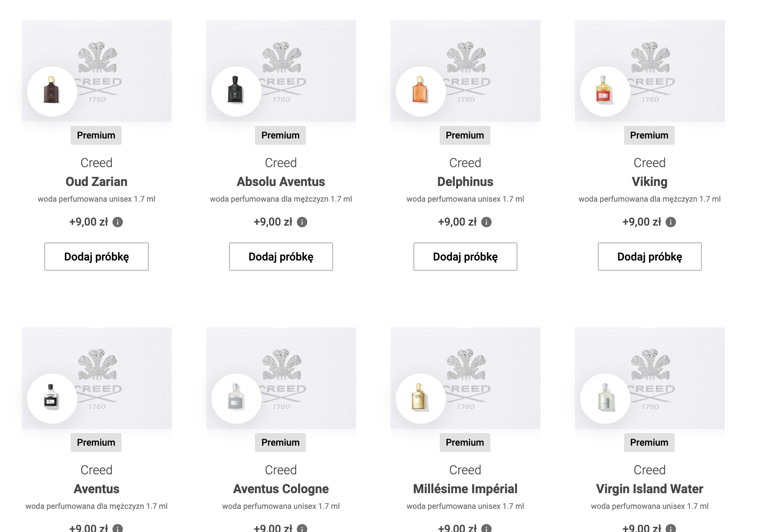The height and width of the screenshot is (532, 761).
Task: Open the Millésime Impérial product title
Action: [465, 489]
